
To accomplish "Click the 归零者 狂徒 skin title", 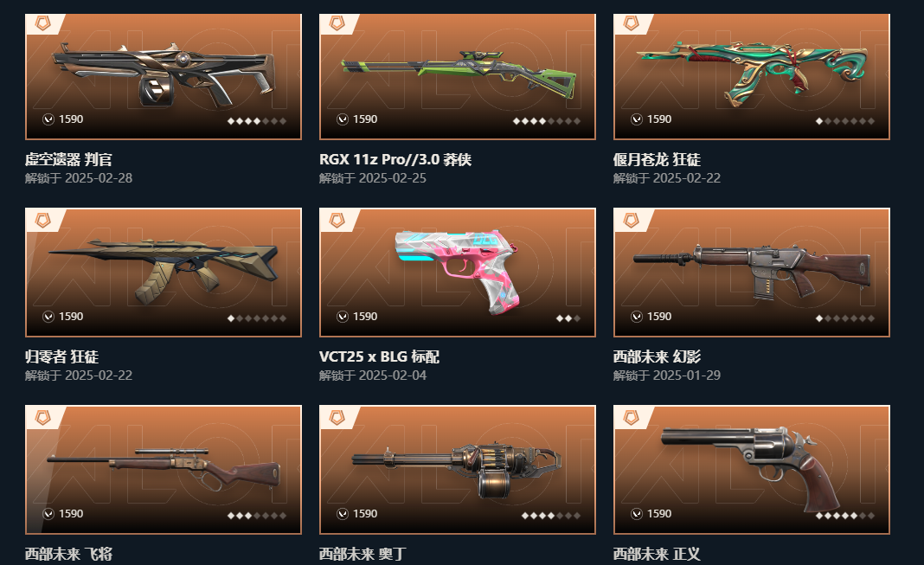I will click(62, 356).
